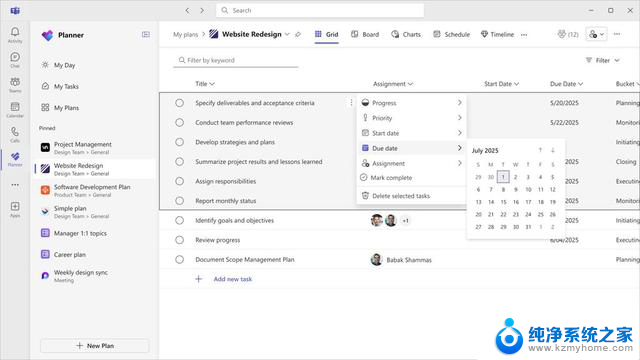Pin the Website Redesign plan

point(298,35)
